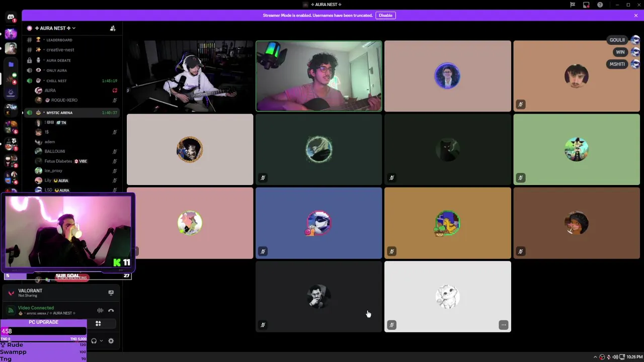Click user adem in MYSTIC ARENA

76,142
